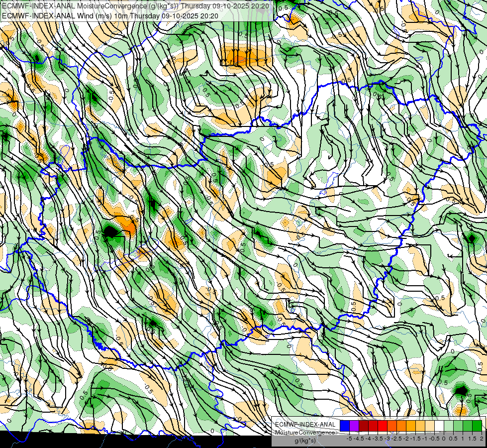Click the Wind (m/s) 10m title line
The height and width of the screenshot is (448, 487).
110,16
